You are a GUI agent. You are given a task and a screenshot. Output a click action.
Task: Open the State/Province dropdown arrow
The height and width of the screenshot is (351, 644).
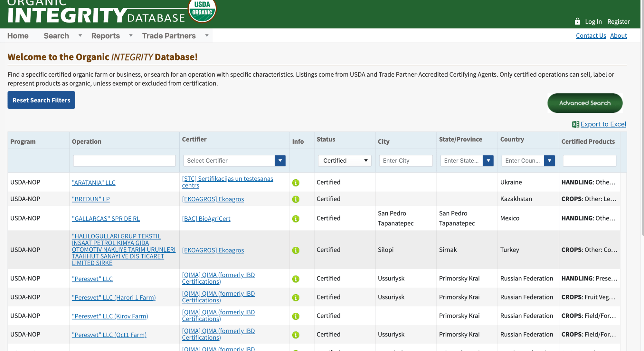(488, 161)
